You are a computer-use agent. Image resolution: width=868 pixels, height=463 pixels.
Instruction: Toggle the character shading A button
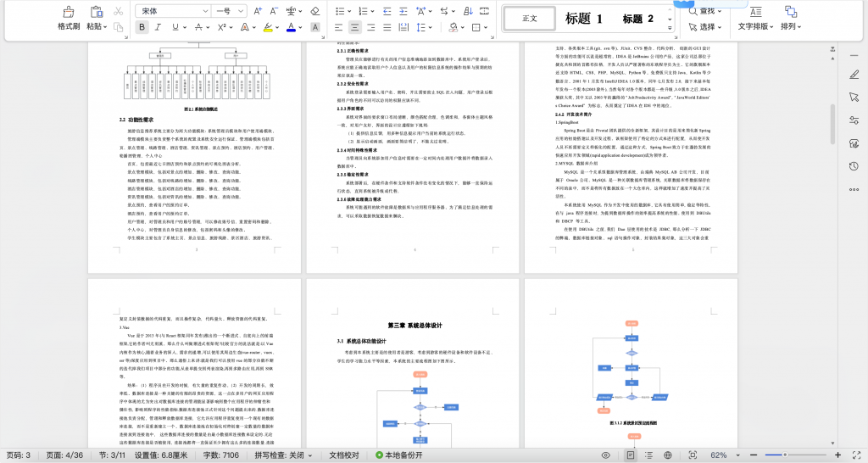(x=314, y=27)
